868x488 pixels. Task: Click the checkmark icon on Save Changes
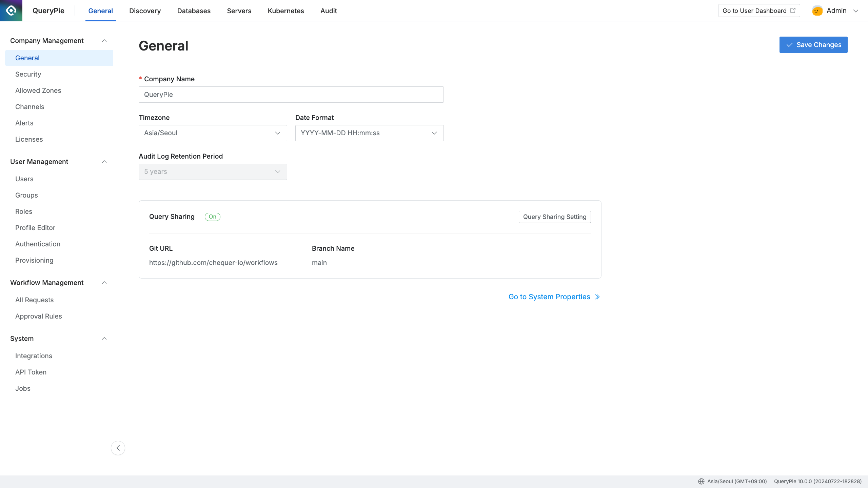click(789, 45)
